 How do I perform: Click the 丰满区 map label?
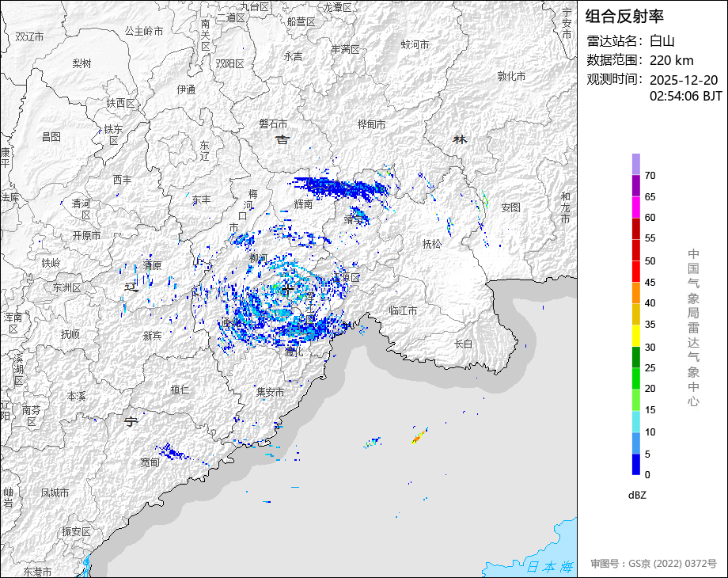click(346, 49)
